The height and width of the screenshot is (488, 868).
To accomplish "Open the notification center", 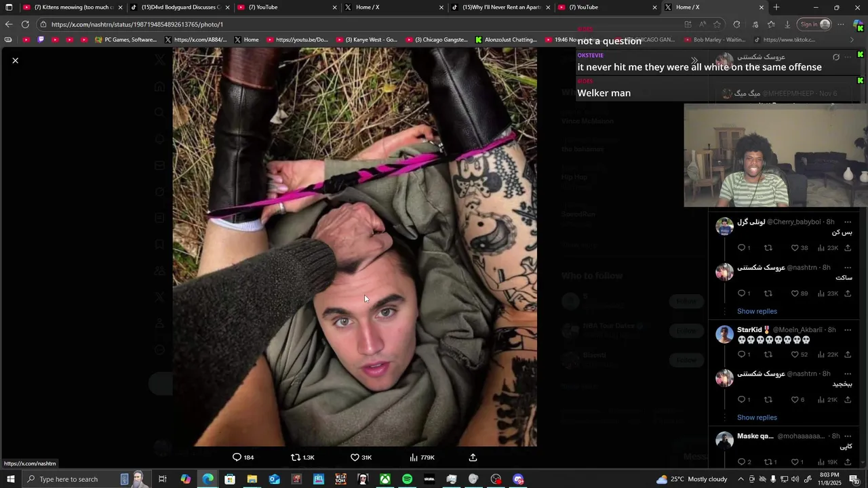I will pyautogui.click(x=854, y=479).
